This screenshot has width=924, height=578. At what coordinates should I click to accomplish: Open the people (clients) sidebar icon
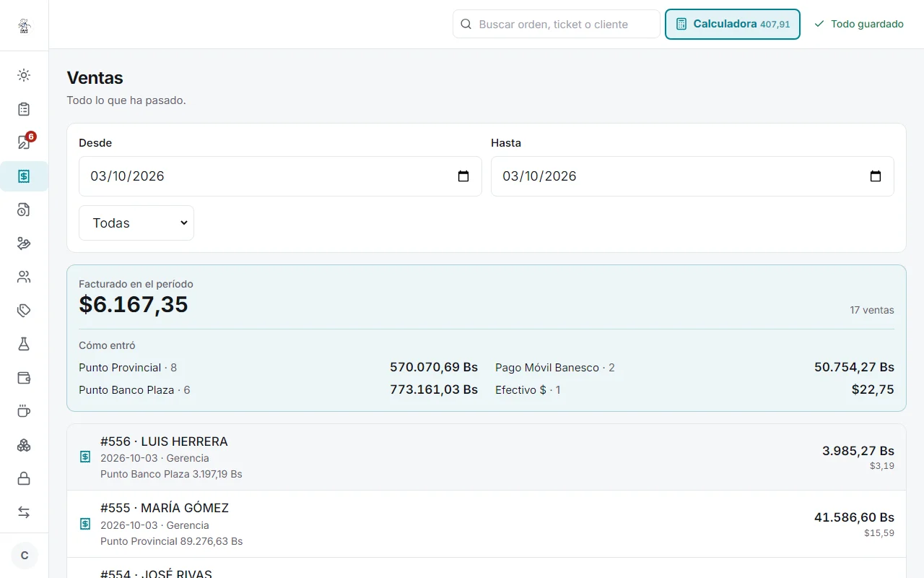tap(24, 277)
